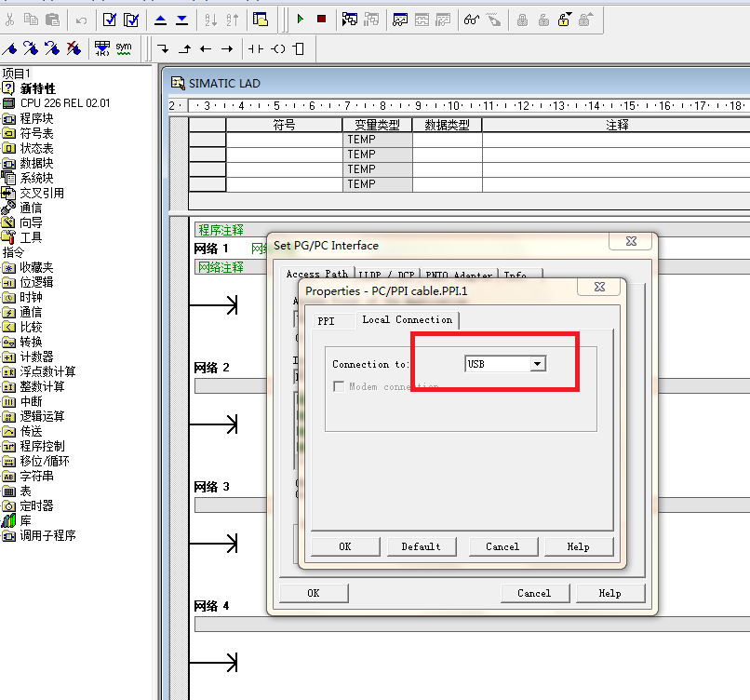Expand the 程序控制 instruction folder
The height and width of the screenshot is (700, 750).
pos(42,446)
